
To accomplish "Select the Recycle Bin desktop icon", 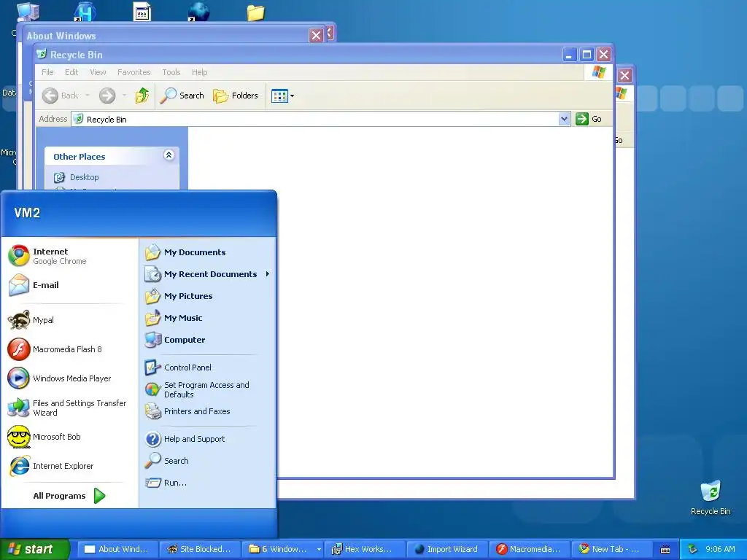I will 711,497.
